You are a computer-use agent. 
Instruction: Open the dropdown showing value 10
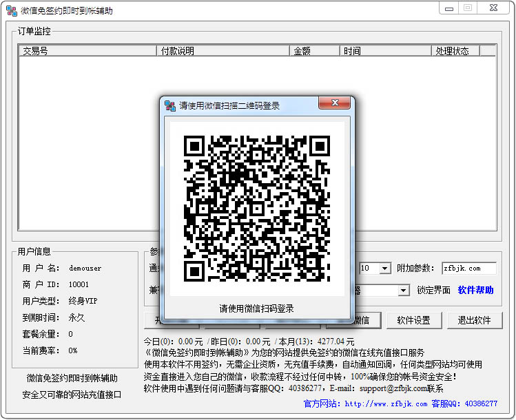(384, 269)
